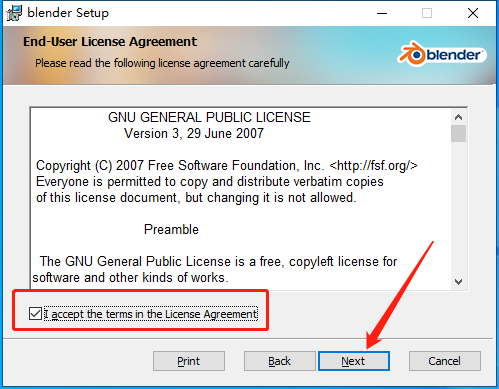Minimize the blender Setup window
Screen dimensions: 499x389
tap(382, 13)
